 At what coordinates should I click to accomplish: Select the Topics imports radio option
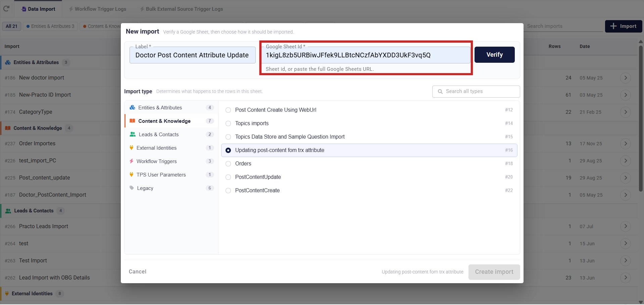pyautogui.click(x=228, y=123)
